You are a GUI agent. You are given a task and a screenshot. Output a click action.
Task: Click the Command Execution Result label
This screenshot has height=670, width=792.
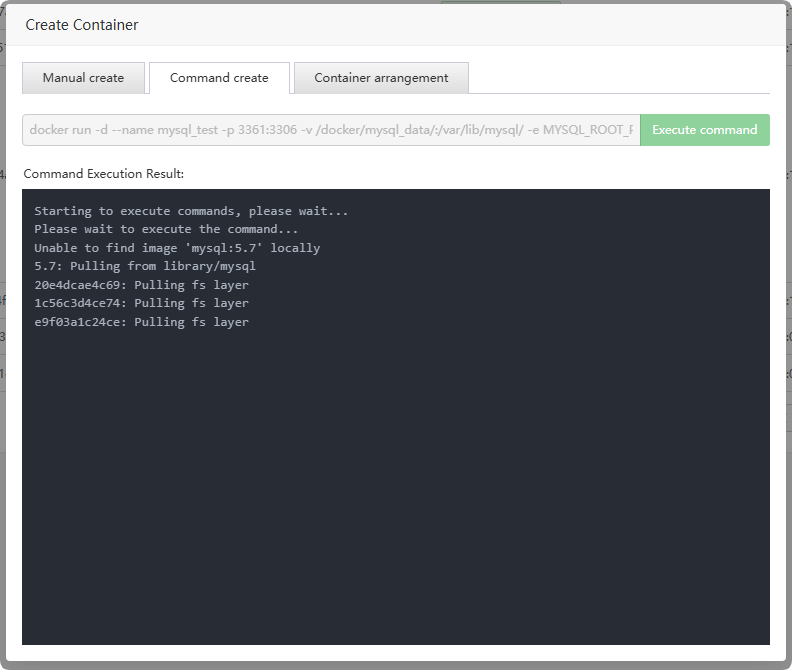pyautogui.click(x=104, y=174)
